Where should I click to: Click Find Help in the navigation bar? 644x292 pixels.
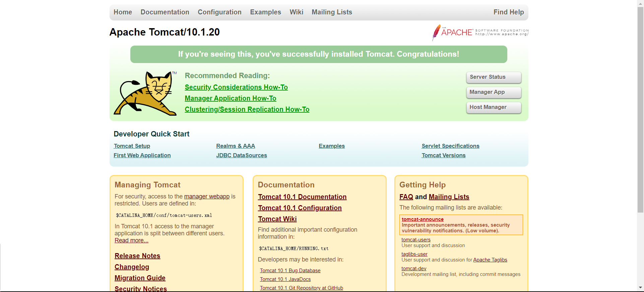point(509,12)
